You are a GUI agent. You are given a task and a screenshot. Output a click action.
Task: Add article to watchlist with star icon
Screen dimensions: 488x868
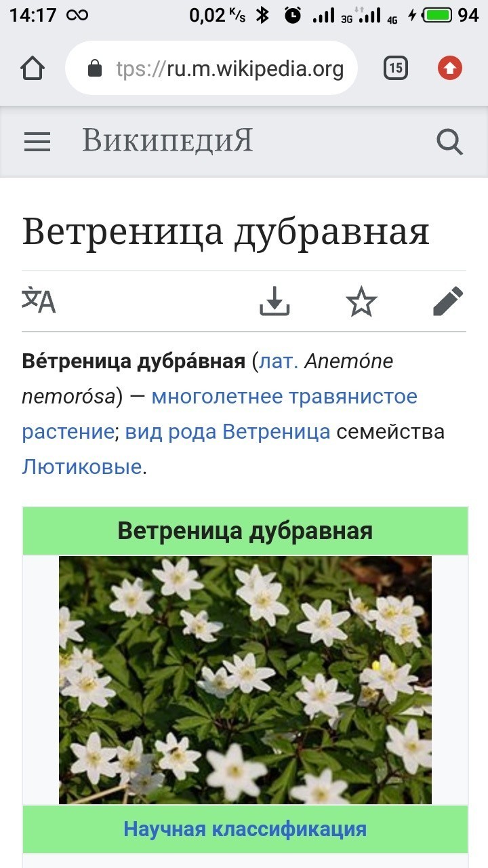tap(361, 301)
